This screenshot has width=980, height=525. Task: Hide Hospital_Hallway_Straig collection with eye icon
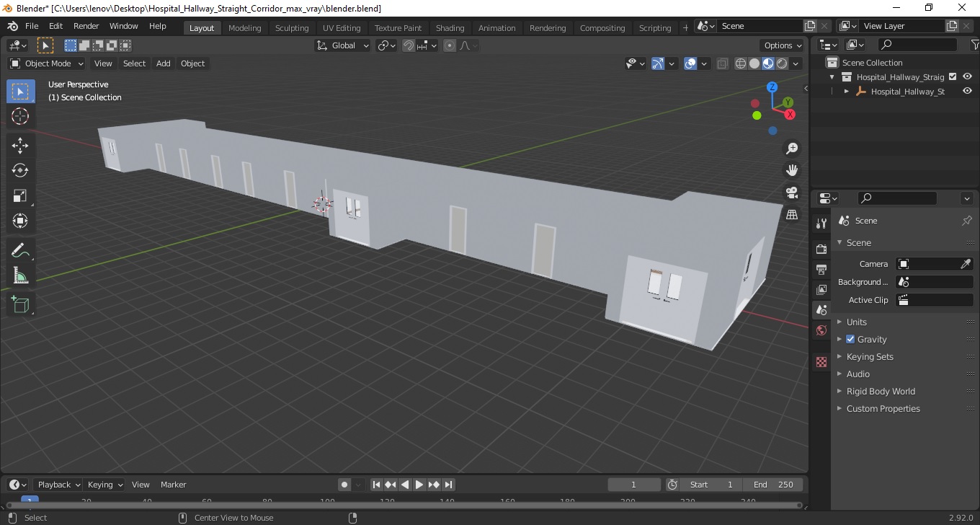point(967,76)
